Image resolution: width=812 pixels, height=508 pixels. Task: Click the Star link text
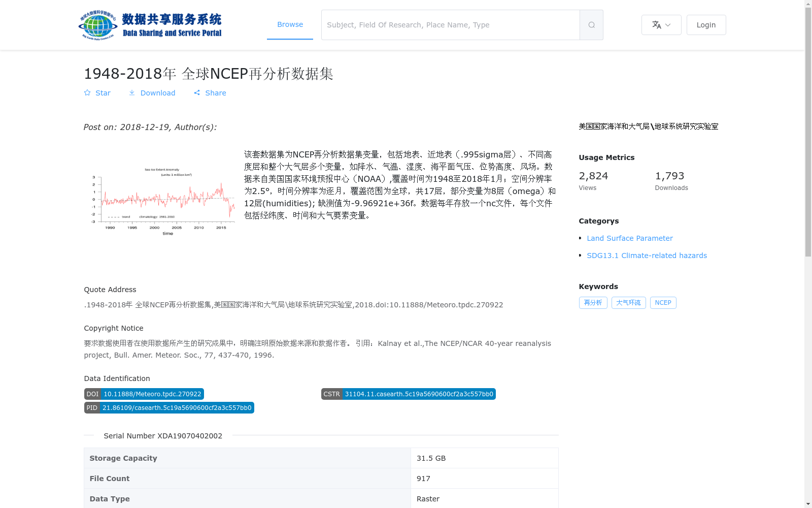[x=103, y=93]
